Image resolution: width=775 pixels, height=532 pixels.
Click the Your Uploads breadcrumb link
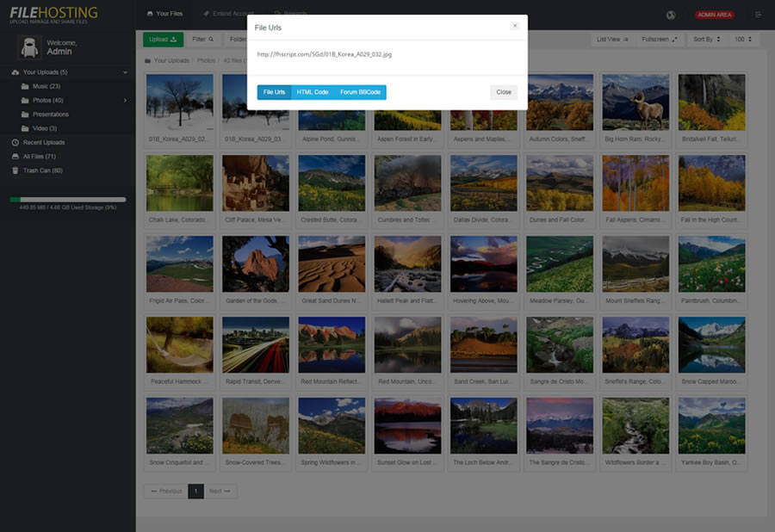click(x=171, y=61)
